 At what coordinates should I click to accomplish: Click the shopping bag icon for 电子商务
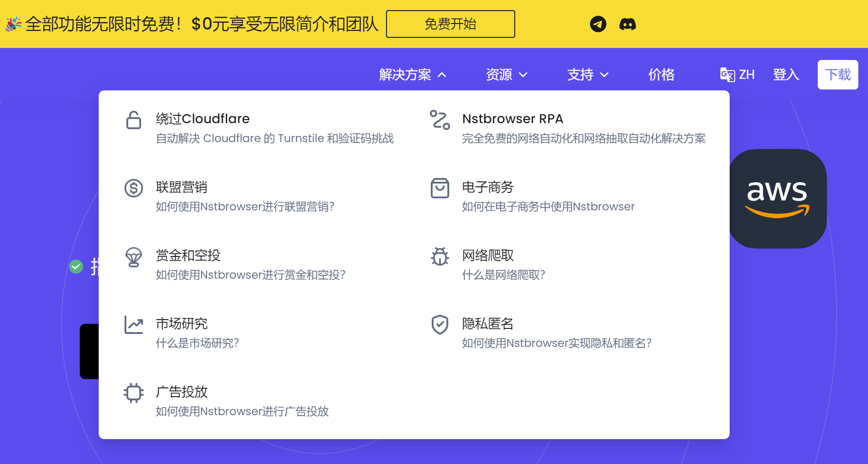pos(440,188)
